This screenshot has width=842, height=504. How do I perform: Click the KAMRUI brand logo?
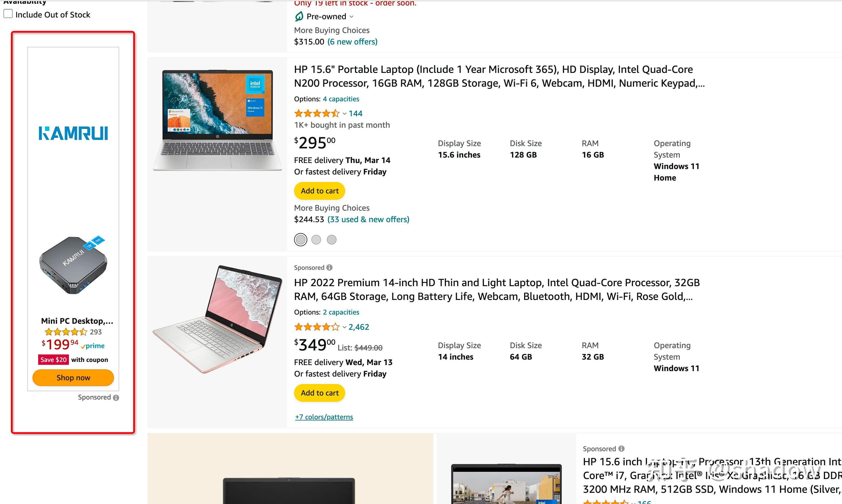coord(73,133)
